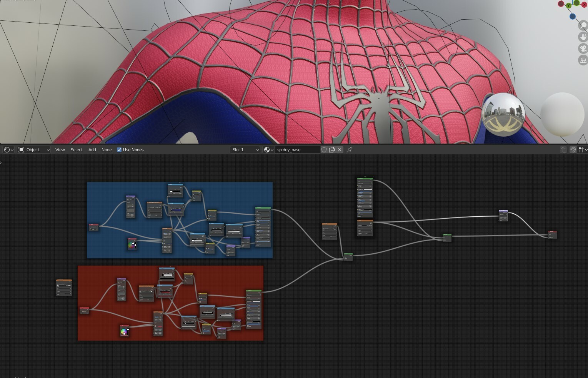This screenshot has width=588, height=378.
Task: Click the duplicate material data-block button
Action: click(331, 150)
